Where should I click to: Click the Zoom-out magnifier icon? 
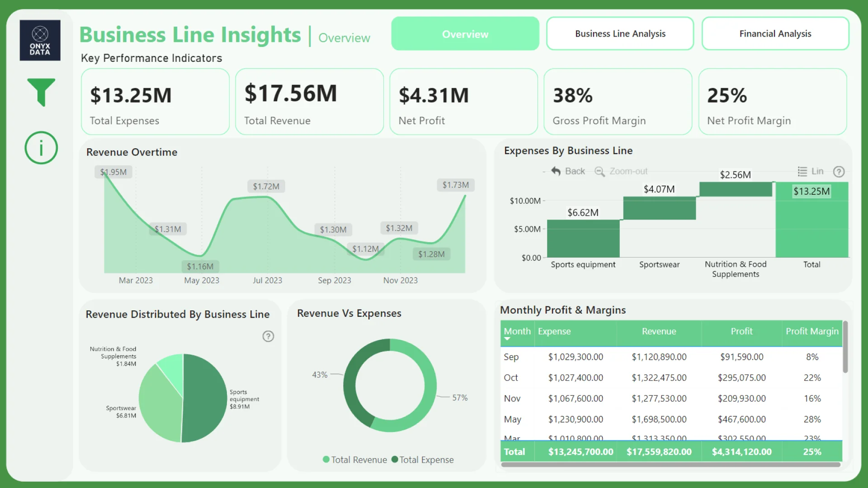point(599,171)
